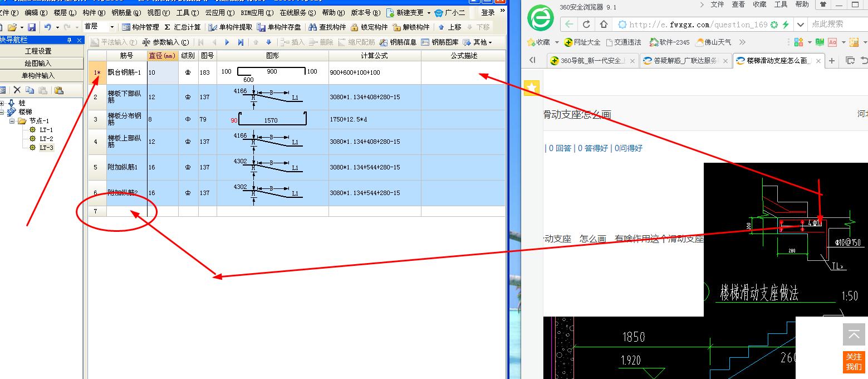
Task: Click the open folder icon in main toolbar
Action: [x=12, y=27]
